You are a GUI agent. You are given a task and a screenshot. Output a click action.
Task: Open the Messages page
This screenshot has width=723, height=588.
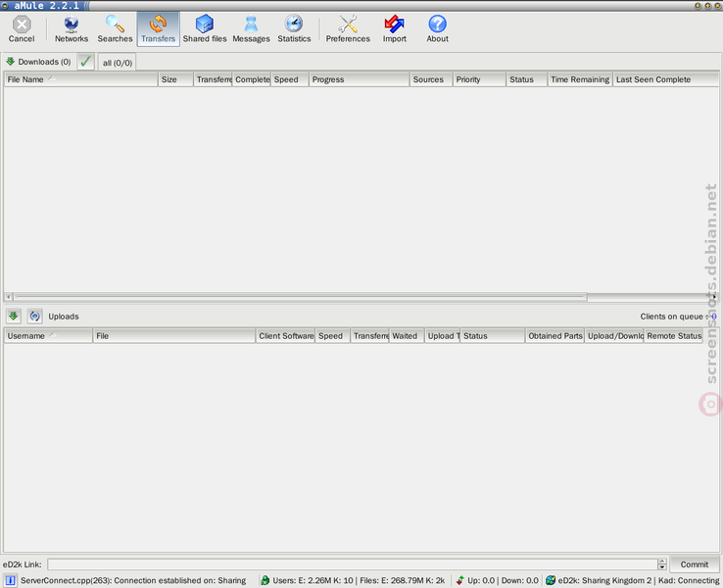click(x=251, y=29)
